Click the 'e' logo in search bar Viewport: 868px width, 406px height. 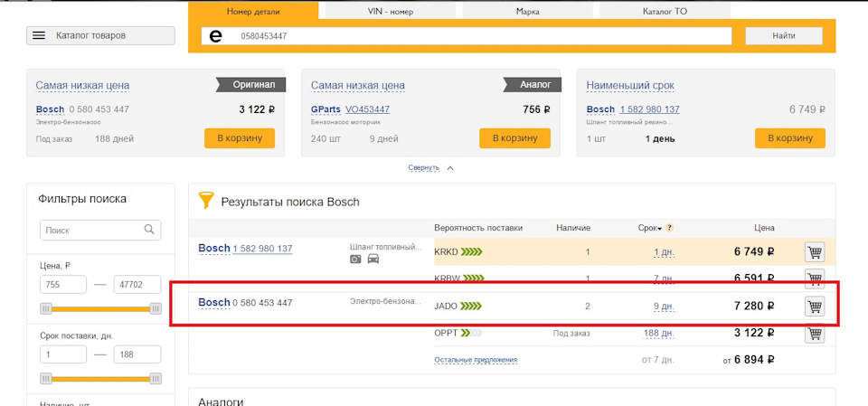[x=216, y=36]
